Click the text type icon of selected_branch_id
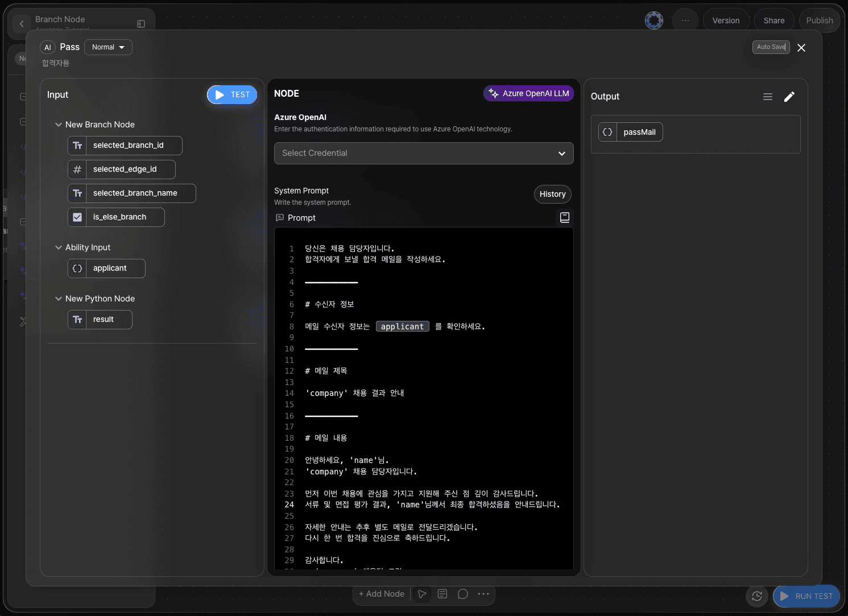The image size is (848, 616). coord(77,146)
